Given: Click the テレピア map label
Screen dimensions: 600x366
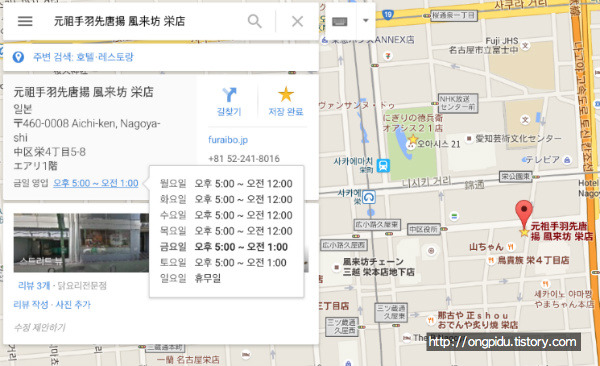Looking at the screenshot, I should 542,159.
